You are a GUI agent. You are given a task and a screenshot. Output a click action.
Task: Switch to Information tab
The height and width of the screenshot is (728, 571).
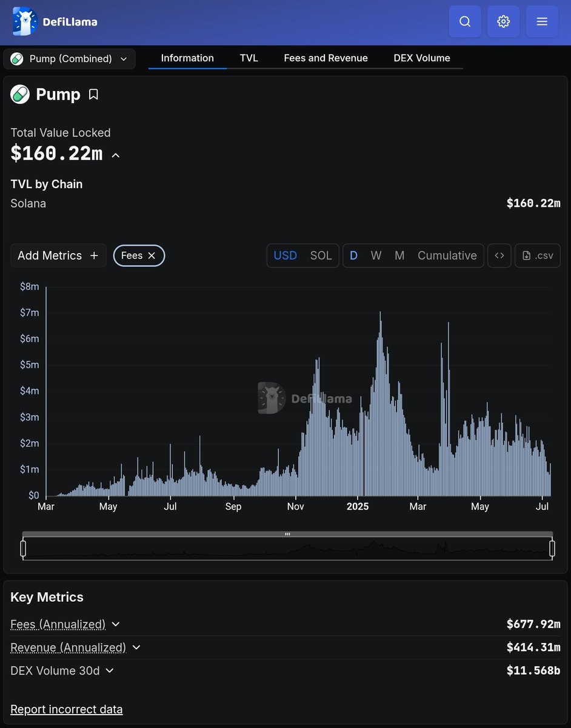pyautogui.click(x=187, y=58)
